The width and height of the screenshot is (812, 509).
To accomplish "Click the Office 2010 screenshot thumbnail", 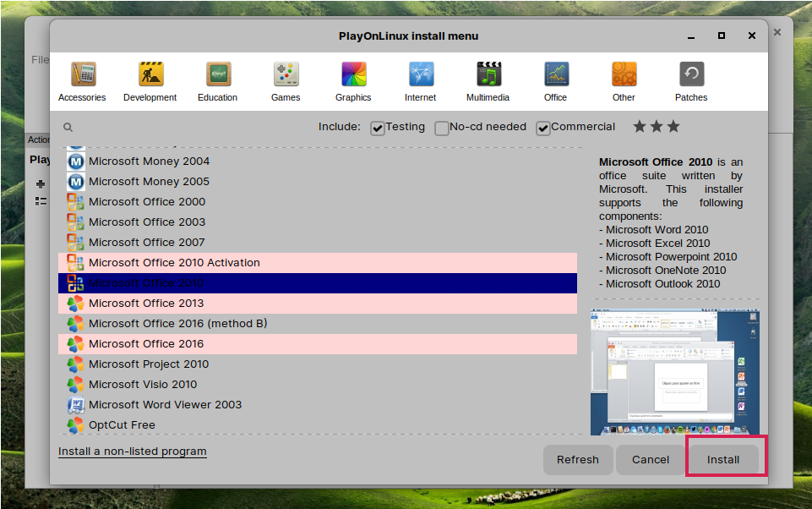I will [x=675, y=372].
